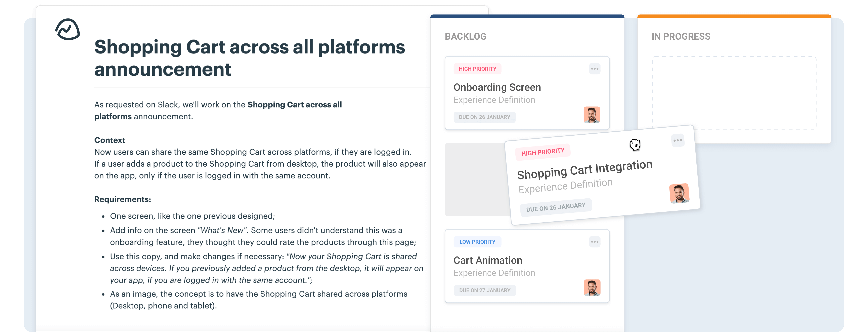The height and width of the screenshot is (332, 868).
Task: Click the Basecamp logo icon
Action: pyautogui.click(x=67, y=29)
